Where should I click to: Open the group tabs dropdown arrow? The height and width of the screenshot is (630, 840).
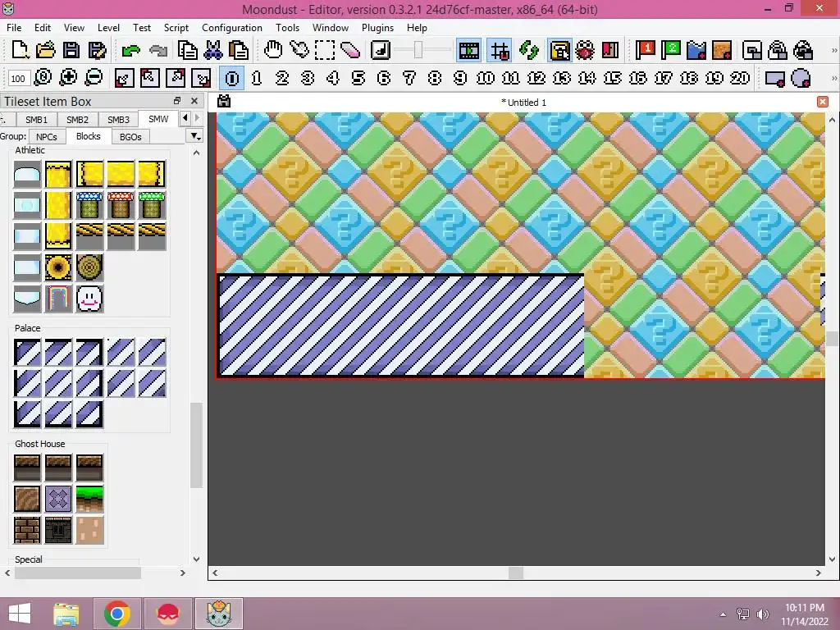click(195, 136)
